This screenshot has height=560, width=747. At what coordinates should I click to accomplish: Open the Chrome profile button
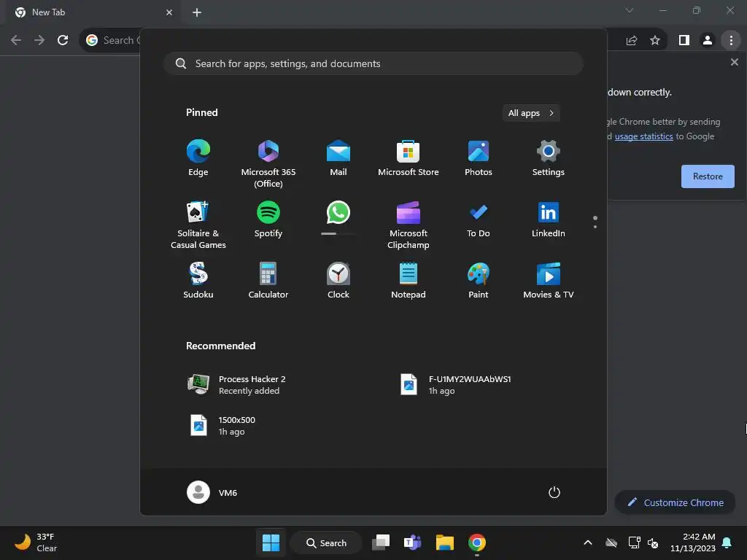708,41
